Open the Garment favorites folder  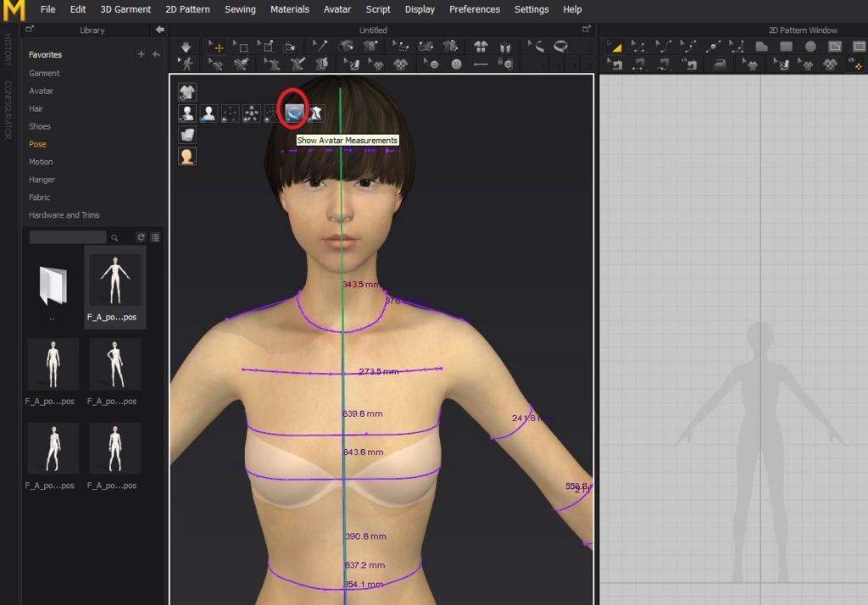44,73
